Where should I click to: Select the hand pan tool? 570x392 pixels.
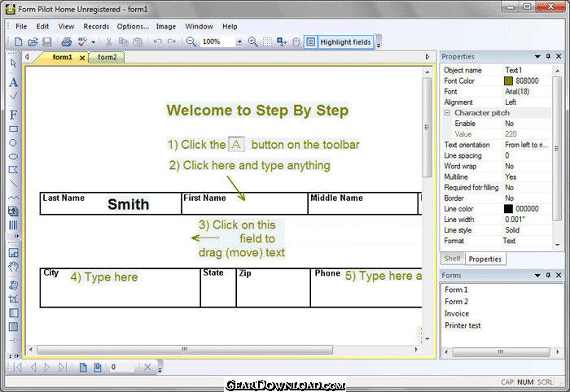pos(14,267)
